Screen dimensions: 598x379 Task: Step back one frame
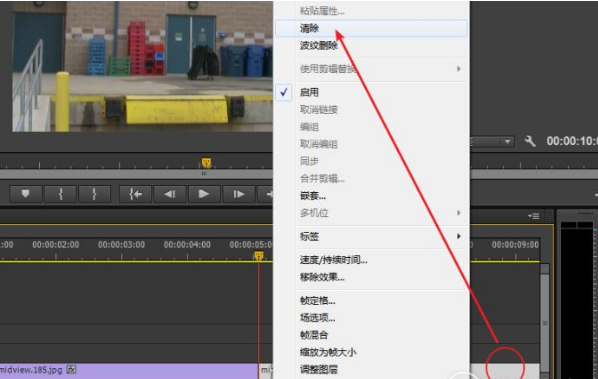pyautogui.click(x=170, y=194)
